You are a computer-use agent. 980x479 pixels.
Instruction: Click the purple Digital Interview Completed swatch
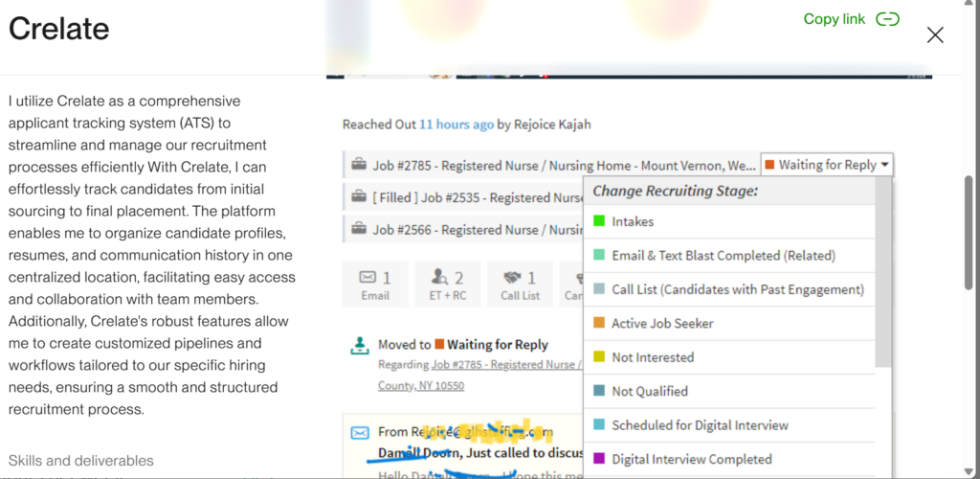[599, 458]
